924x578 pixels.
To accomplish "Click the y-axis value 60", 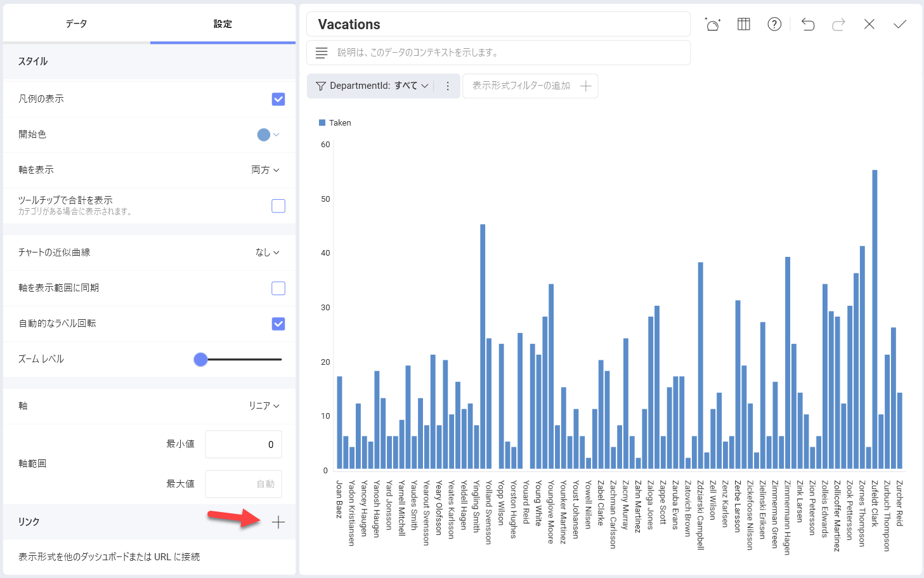I will pos(325,145).
